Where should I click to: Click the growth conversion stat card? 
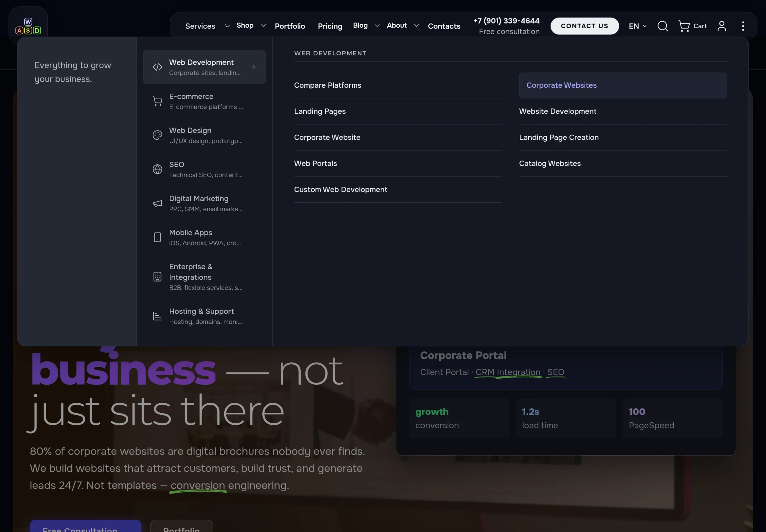[x=459, y=418]
